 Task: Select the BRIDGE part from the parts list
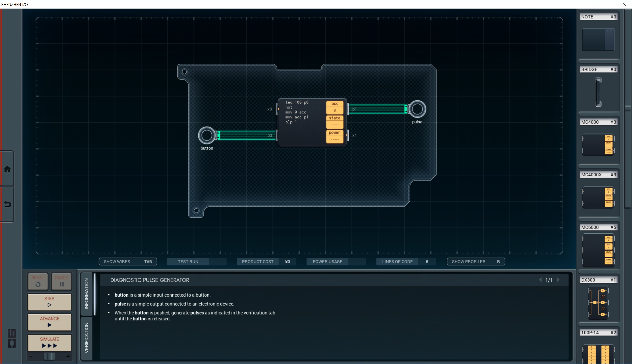pos(598,92)
